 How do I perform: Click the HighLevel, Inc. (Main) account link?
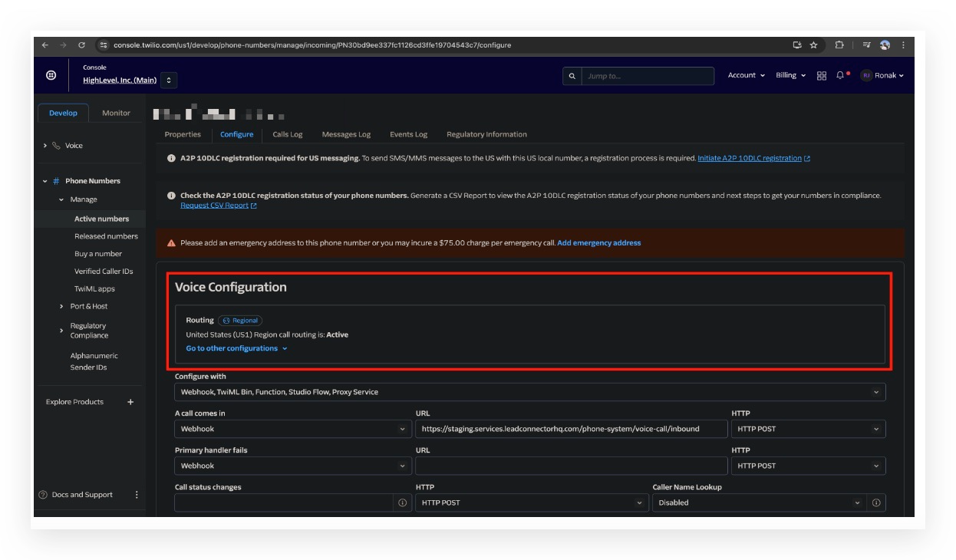coord(120,81)
